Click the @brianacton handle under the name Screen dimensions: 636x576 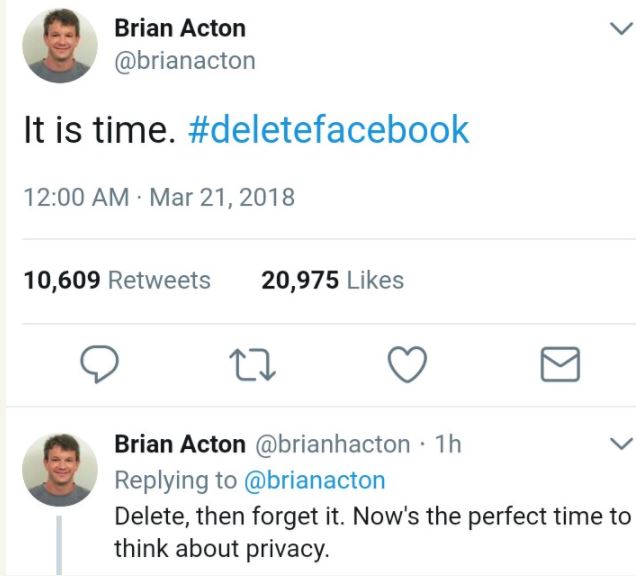tap(185, 61)
